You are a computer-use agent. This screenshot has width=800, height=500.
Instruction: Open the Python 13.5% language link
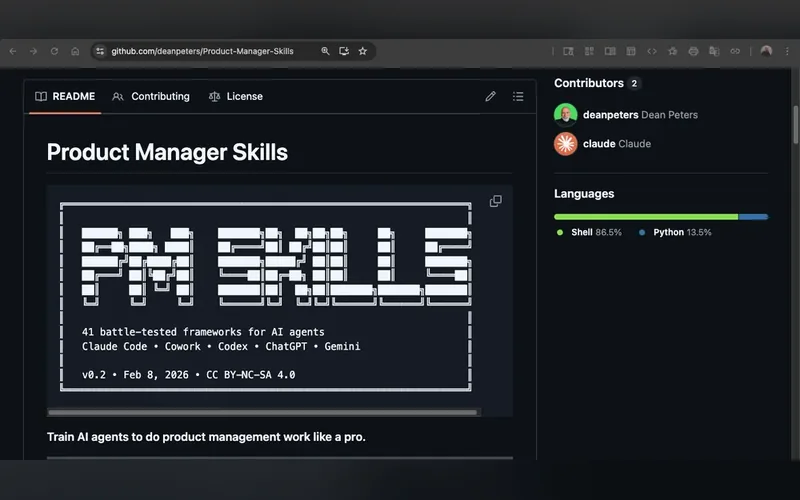(675, 232)
